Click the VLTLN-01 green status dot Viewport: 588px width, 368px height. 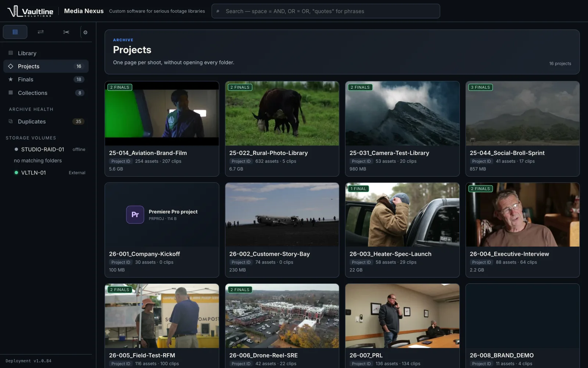16,173
